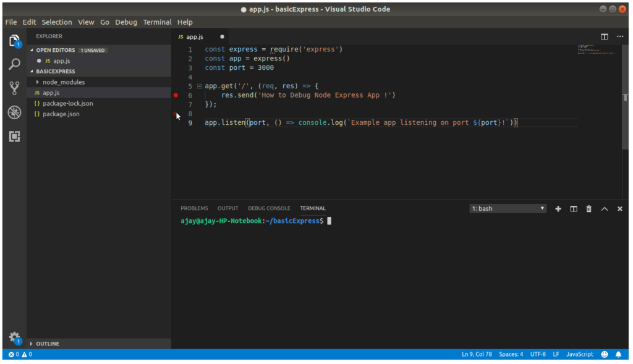The image size is (633, 364).
Task: Open package.json file
Action: [99, 114]
